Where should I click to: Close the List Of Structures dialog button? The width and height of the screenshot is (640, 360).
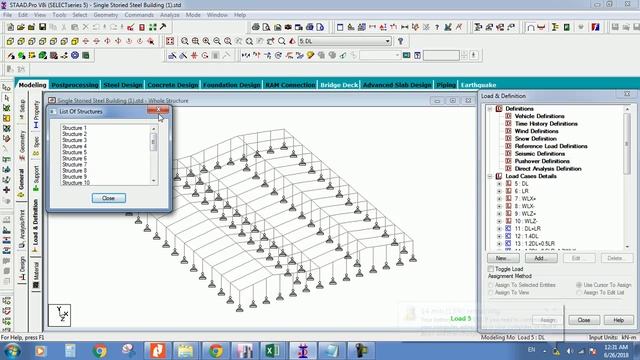coord(109,198)
